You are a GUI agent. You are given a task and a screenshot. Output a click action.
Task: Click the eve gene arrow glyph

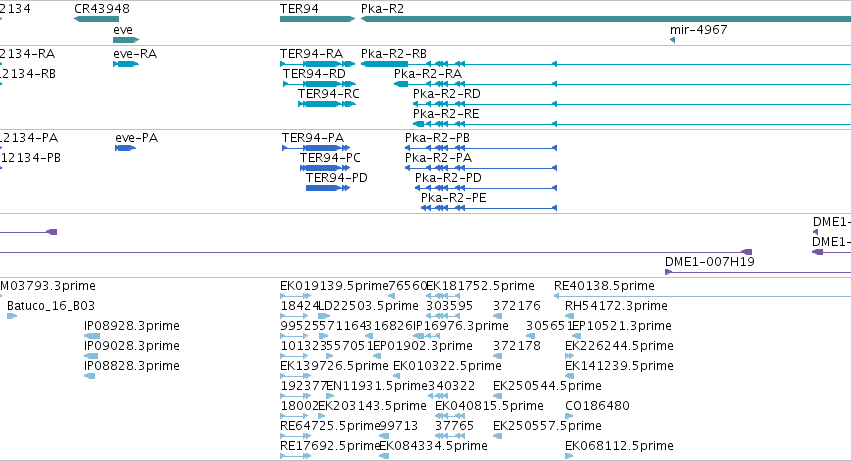pyautogui.click(x=126, y=40)
